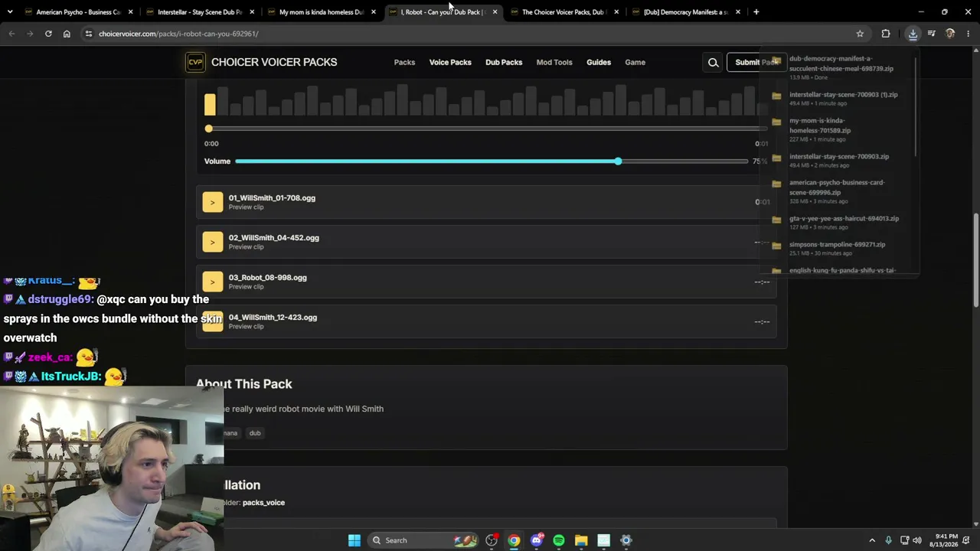Reload the current page
980x551 pixels.
(48, 34)
